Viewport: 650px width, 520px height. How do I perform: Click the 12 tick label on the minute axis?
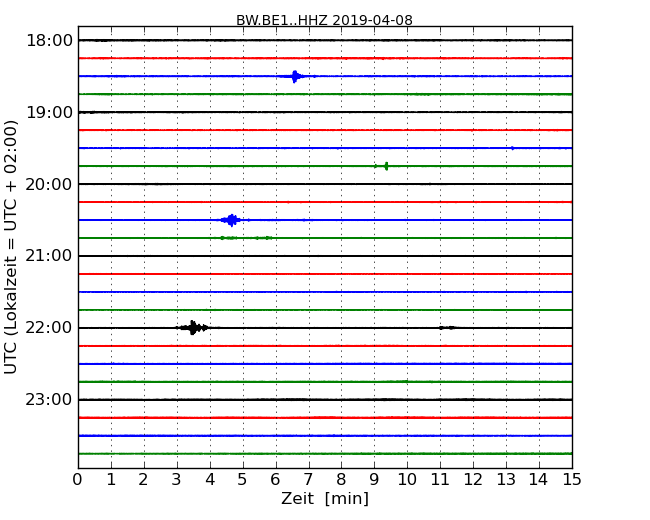point(473,480)
